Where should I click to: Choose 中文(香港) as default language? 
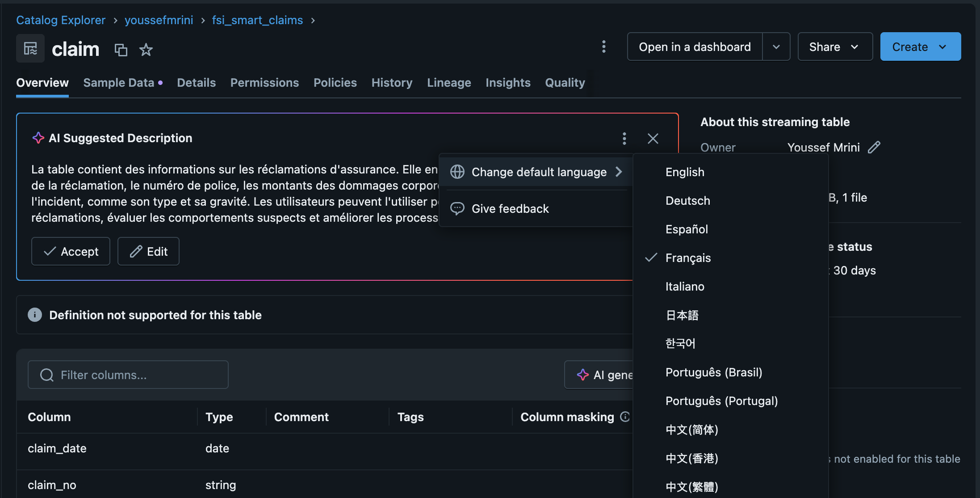(731, 458)
